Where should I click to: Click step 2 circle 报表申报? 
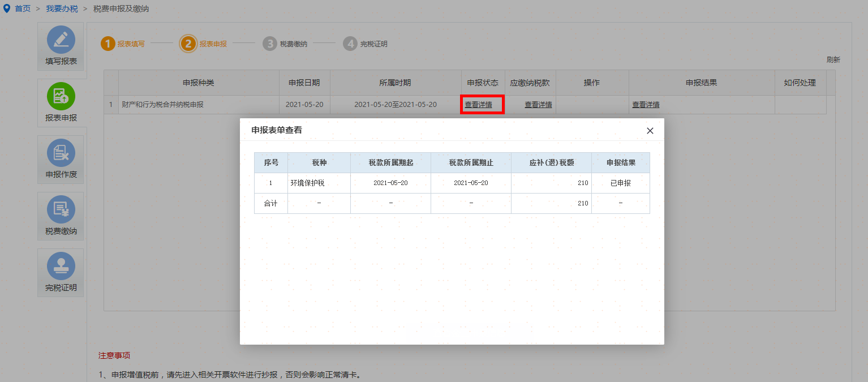[188, 44]
